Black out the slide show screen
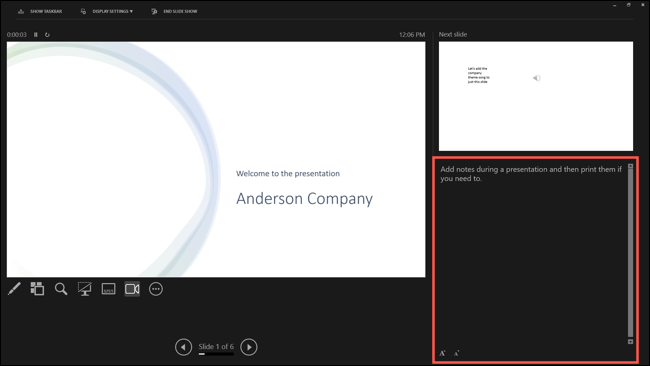This screenshot has width=650, height=366. click(x=85, y=289)
